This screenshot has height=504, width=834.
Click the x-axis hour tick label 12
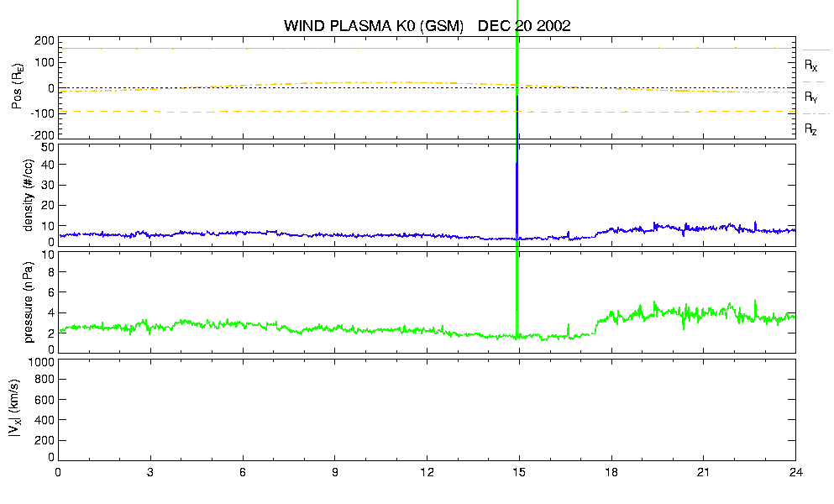pos(427,473)
